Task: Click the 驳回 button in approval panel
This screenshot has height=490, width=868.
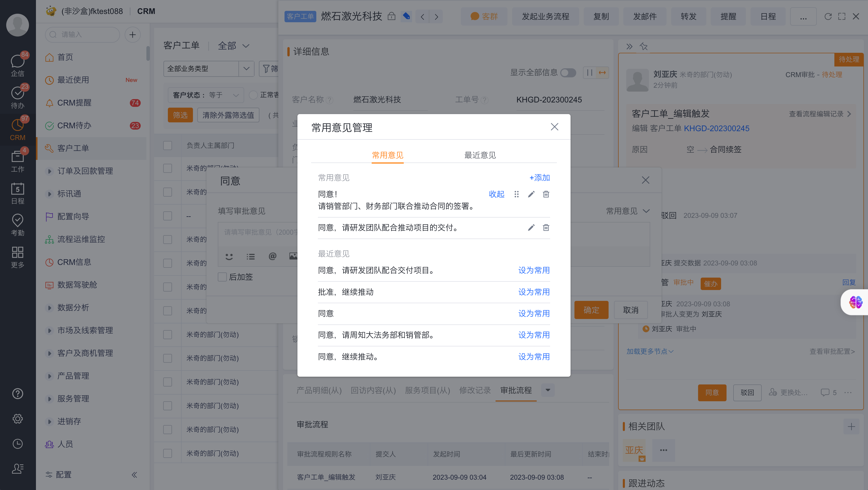Action: [747, 393]
